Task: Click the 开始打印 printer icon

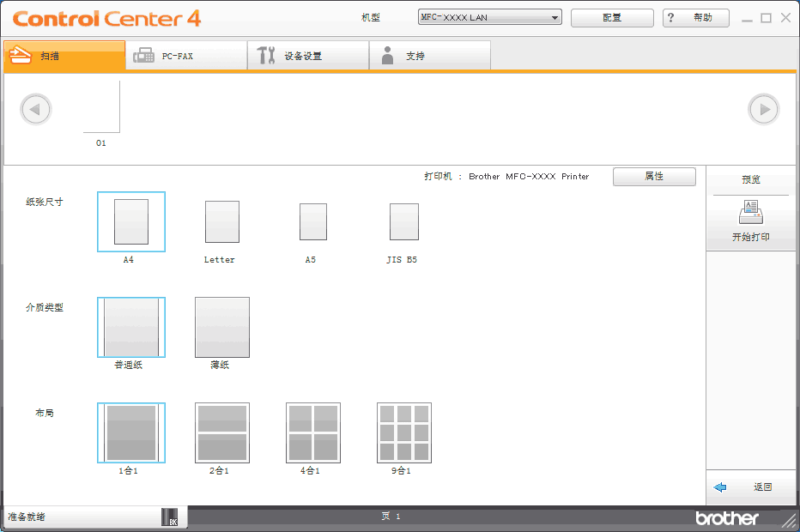Action: pos(750,212)
